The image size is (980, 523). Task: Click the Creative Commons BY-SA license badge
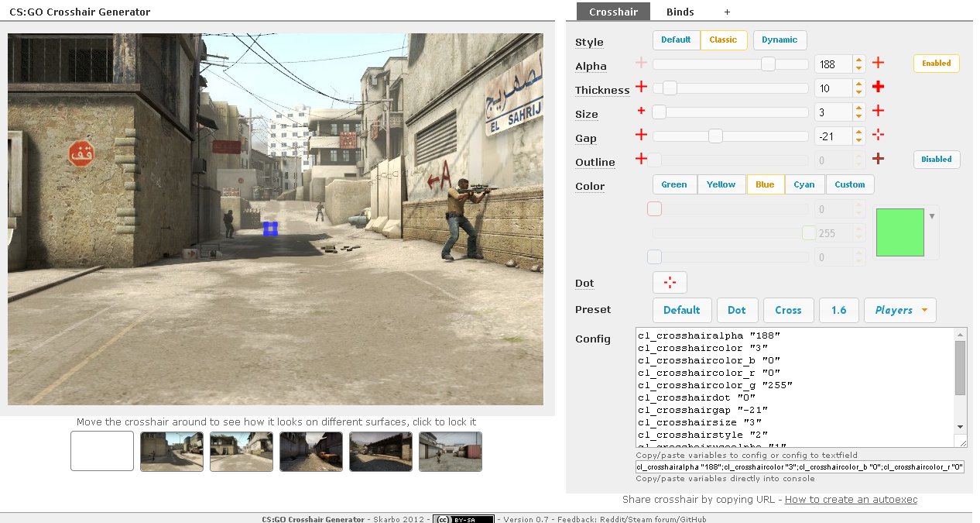pos(464,519)
